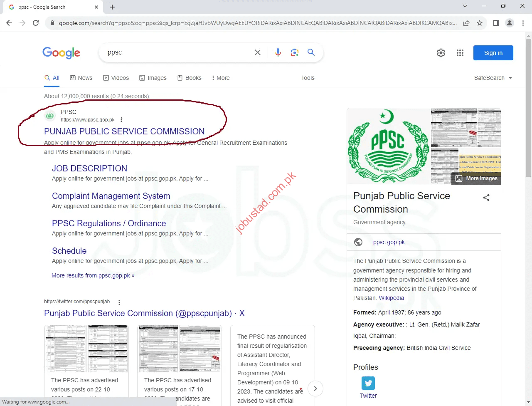Expand the More search categories menu

[x=221, y=78]
